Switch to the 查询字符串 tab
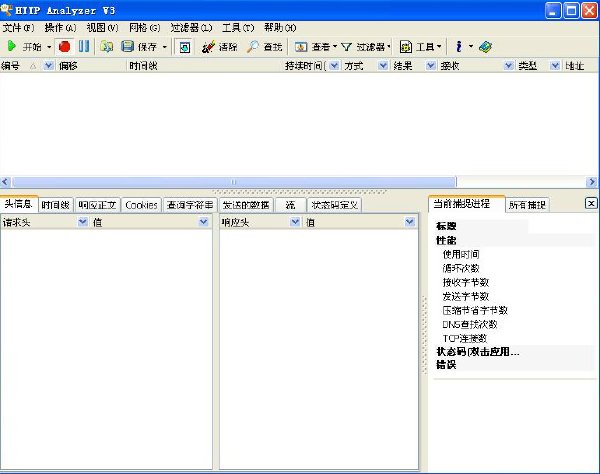Viewport: 600px width, 474px height. click(x=190, y=205)
